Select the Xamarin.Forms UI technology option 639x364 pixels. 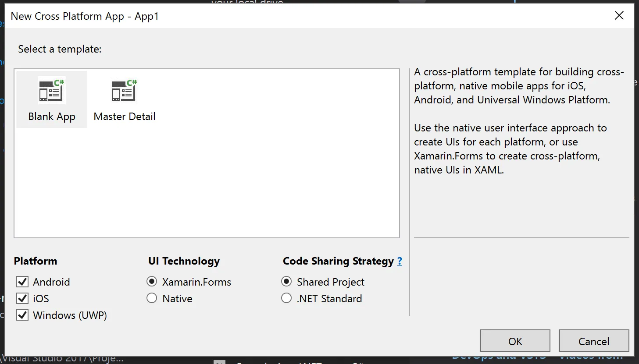pyautogui.click(x=152, y=282)
